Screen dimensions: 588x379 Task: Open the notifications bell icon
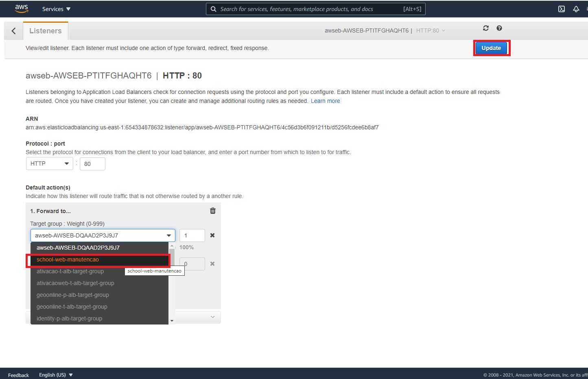(x=576, y=9)
